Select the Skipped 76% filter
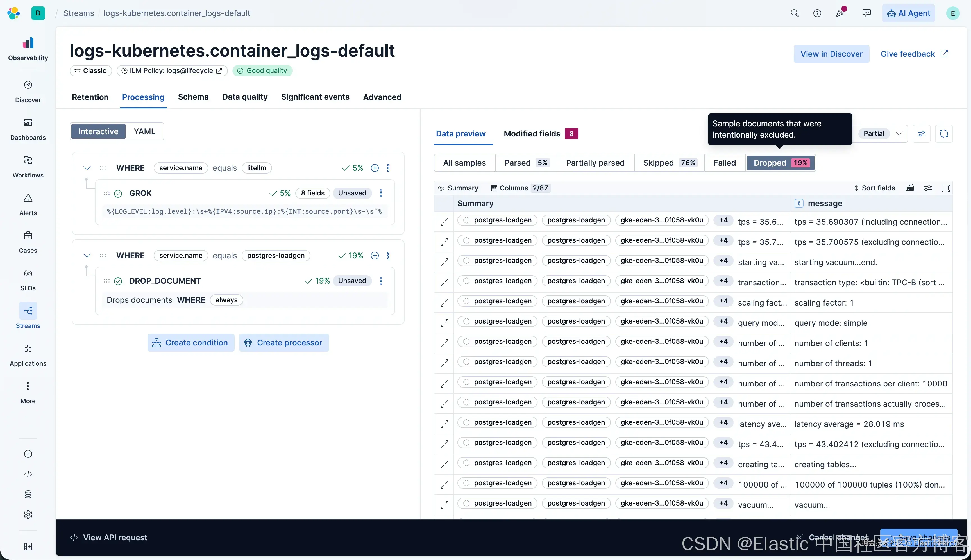 [x=669, y=163]
